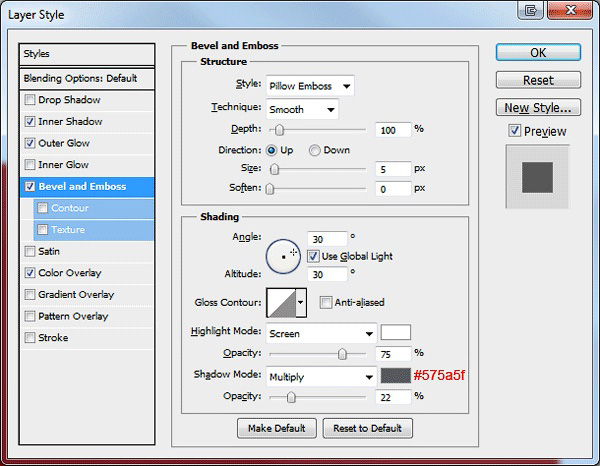Select the Down direction radio button
The image size is (600, 466).
(x=315, y=150)
